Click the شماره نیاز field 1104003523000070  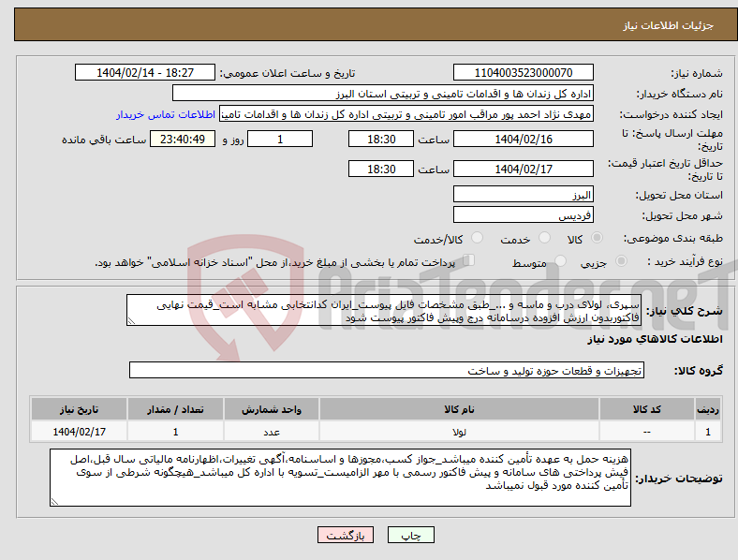[523, 72]
